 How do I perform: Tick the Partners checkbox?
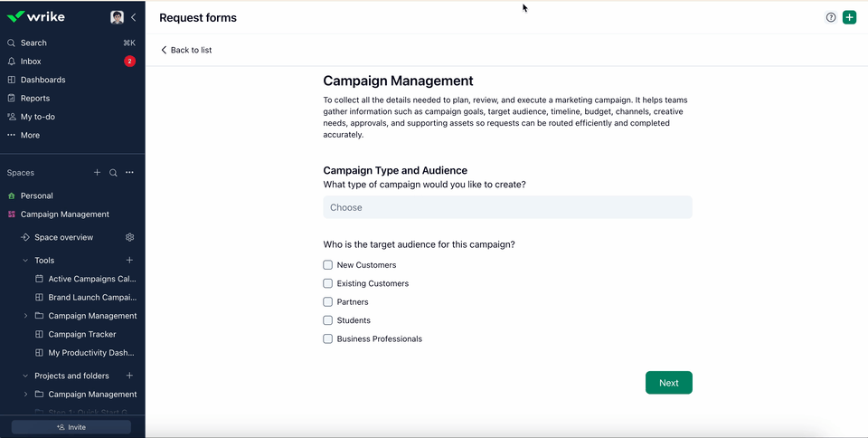point(327,301)
